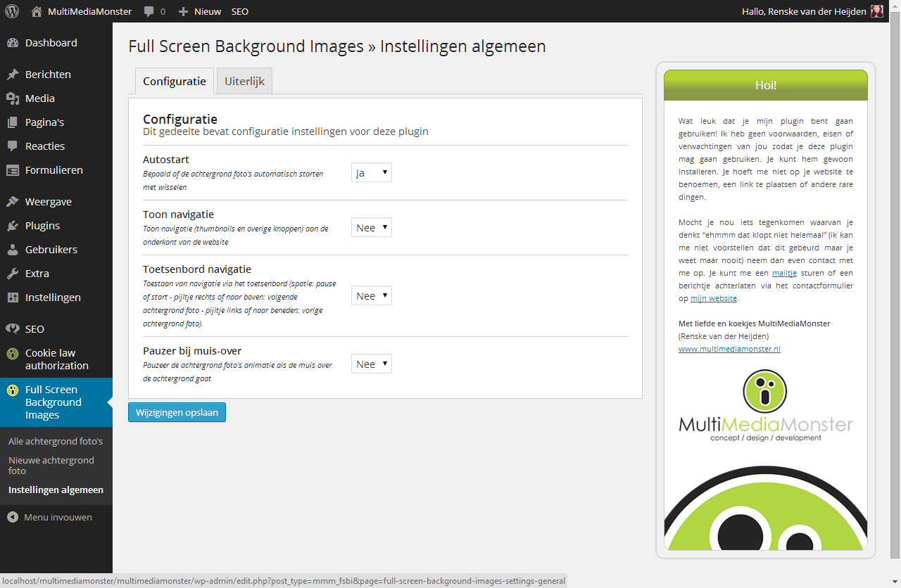Click the Dashboard gauge icon
The image size is (901, 588).
click(13, 43)
